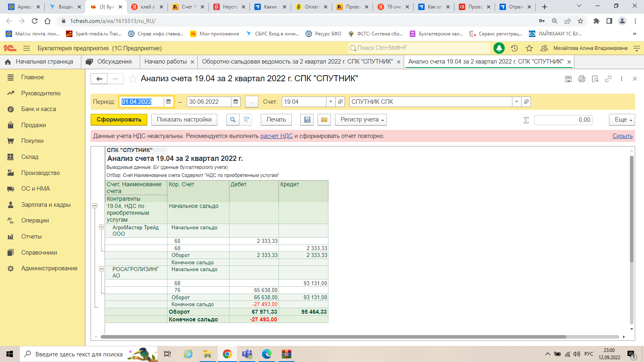Click Показать настройки button
The image size is (644, 362).
pyautogui.click(x=184, y=119)
